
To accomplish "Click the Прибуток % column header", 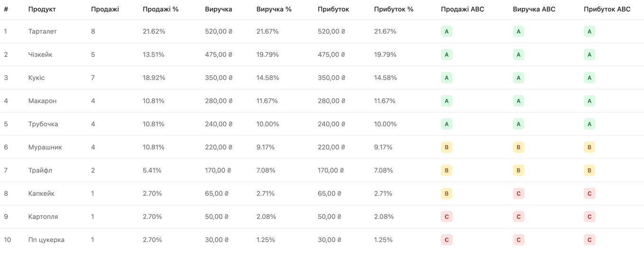I will (x=394, y=9).
